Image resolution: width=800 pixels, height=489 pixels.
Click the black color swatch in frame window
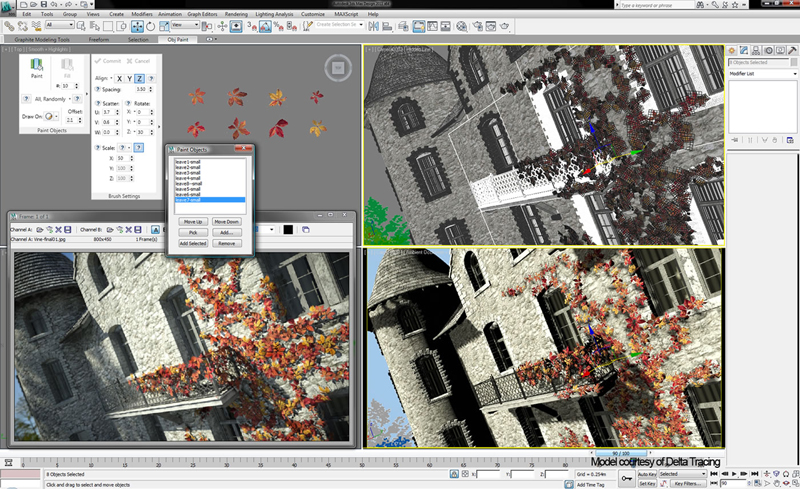(x=287, y=229)
